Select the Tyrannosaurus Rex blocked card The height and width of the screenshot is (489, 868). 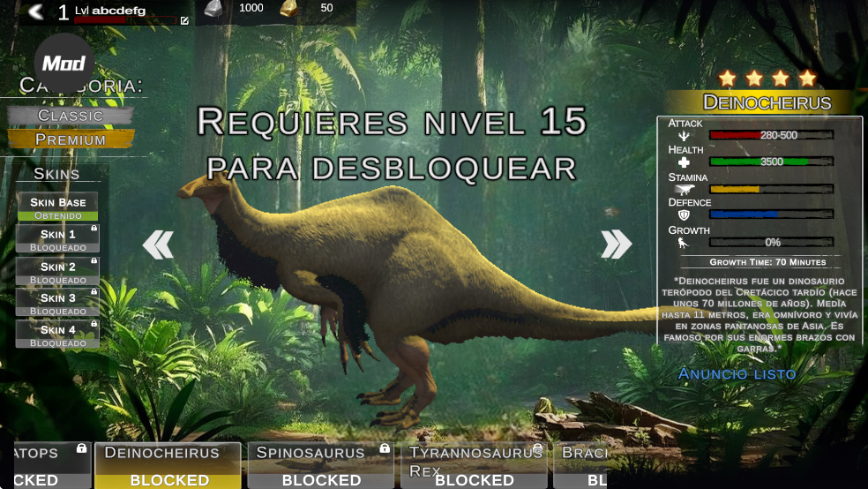pos(474,465)
